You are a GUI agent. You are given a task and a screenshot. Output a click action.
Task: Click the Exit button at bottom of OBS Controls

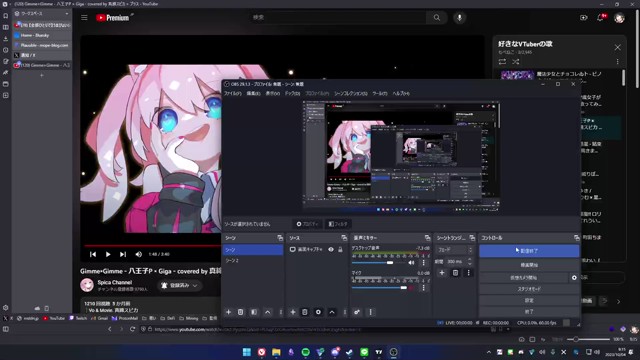[529, 311]
